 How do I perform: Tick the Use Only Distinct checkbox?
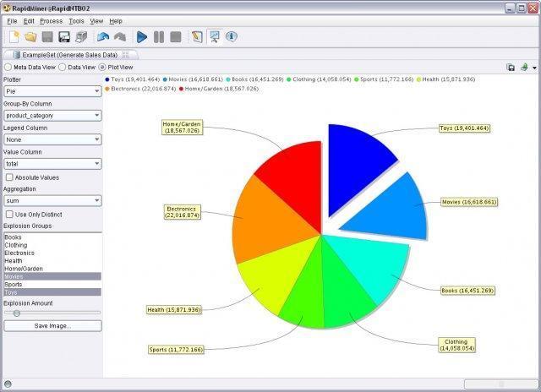(x=9, y=214)
